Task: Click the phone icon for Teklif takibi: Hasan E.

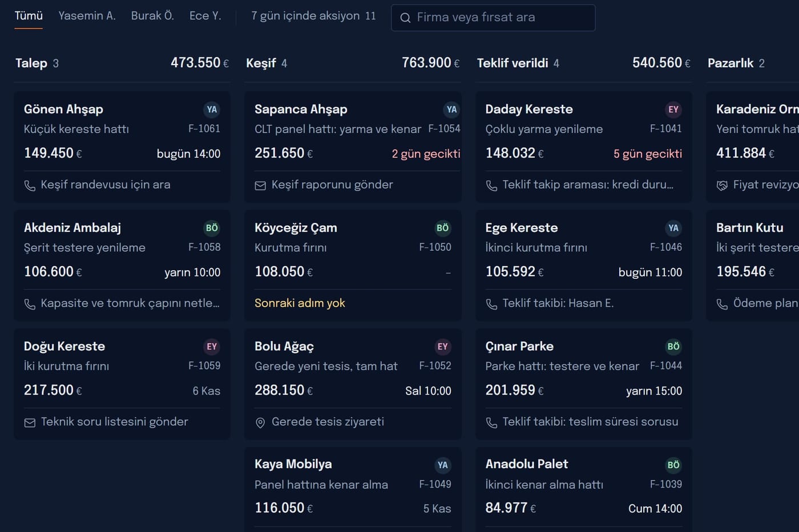Action: pos(491,304)
